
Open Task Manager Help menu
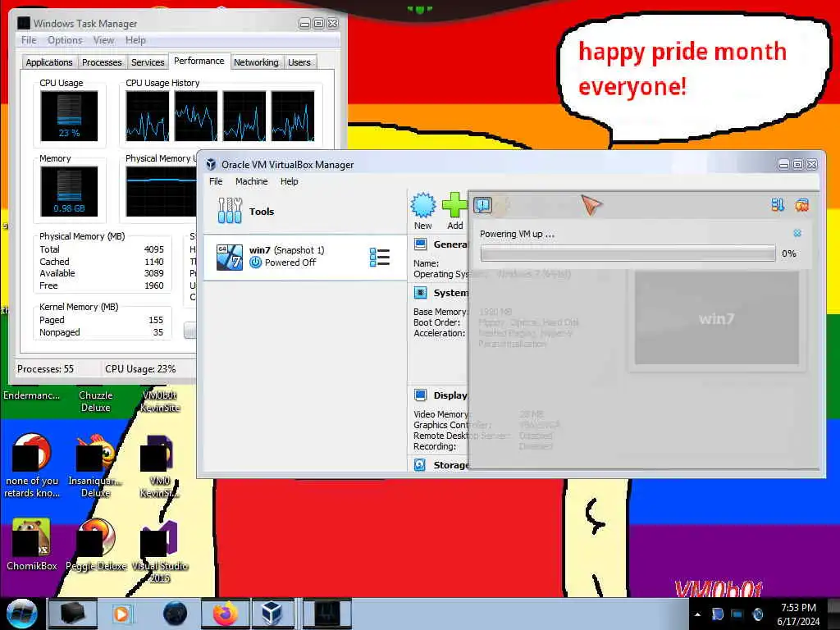[x=135, y=40]
